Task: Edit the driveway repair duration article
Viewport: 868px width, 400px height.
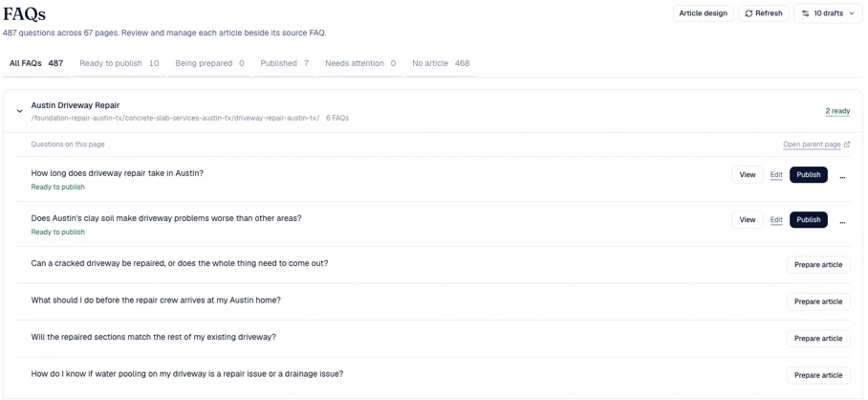Action: (776, 174)
